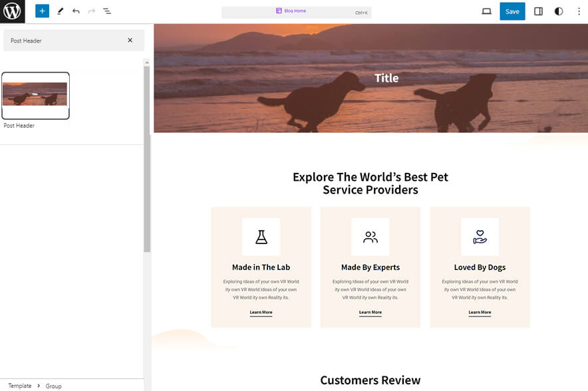Select the Edit pencil tool

click(59, 11)
